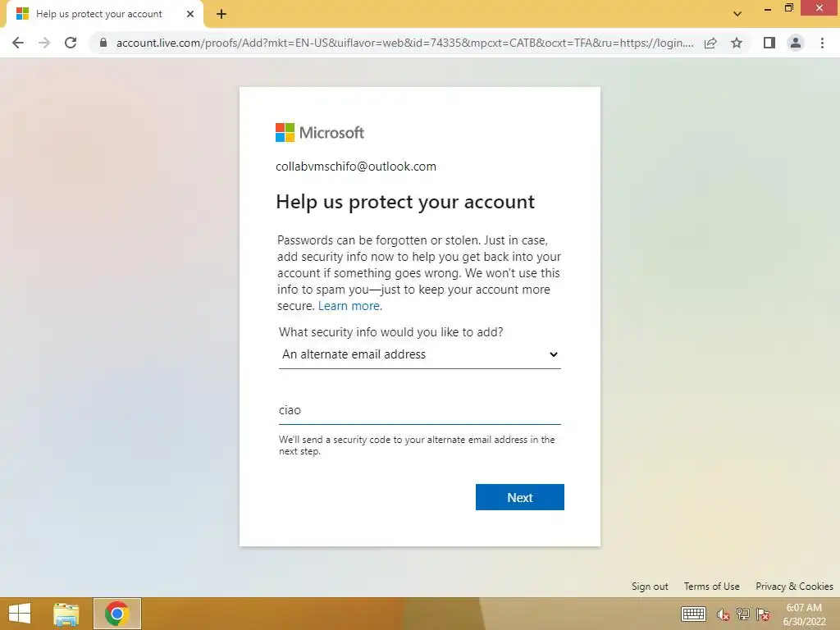
Task: Click the Microsoft logo
Action: click(319, 132)
